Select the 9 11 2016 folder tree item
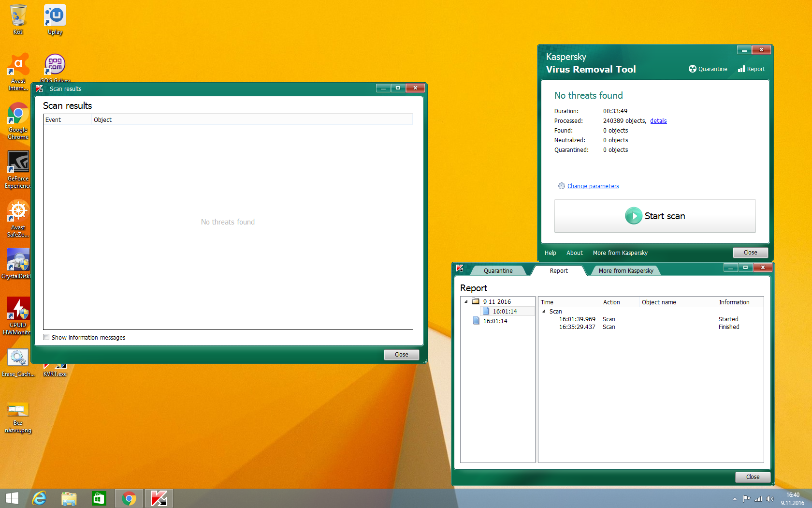The image size is (812, 508). click(497, 301)
